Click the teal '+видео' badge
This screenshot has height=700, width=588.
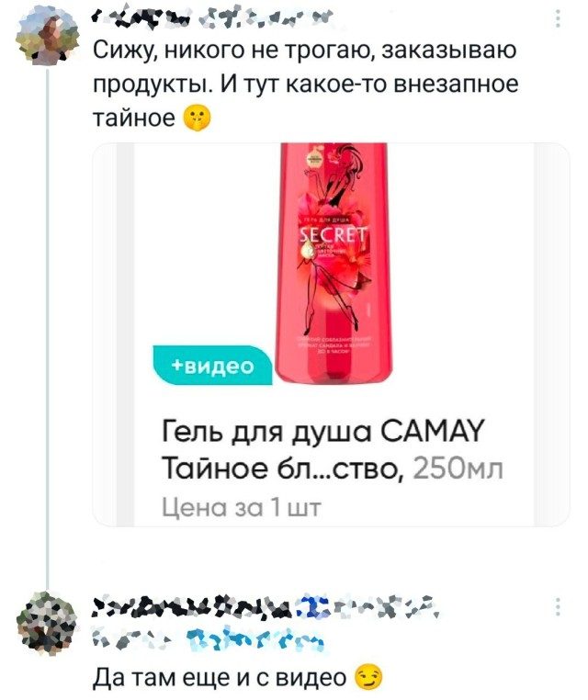(x=212, y=366)
